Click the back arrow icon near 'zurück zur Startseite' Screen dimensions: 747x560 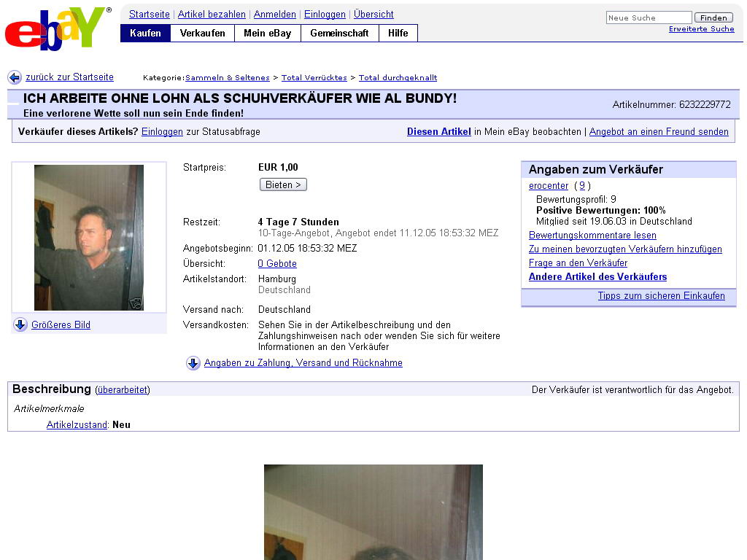point(15,77)
